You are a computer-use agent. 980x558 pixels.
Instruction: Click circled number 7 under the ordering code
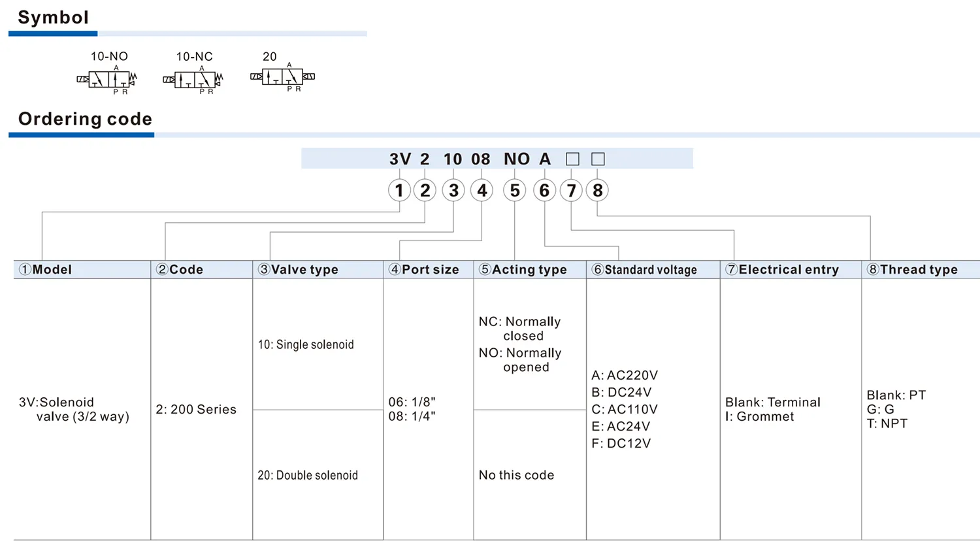571,190
